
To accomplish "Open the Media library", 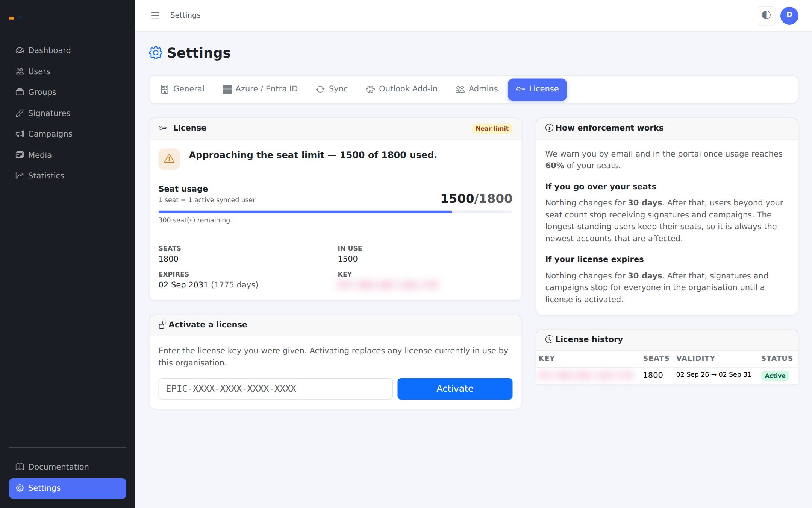I will [68, 155].
